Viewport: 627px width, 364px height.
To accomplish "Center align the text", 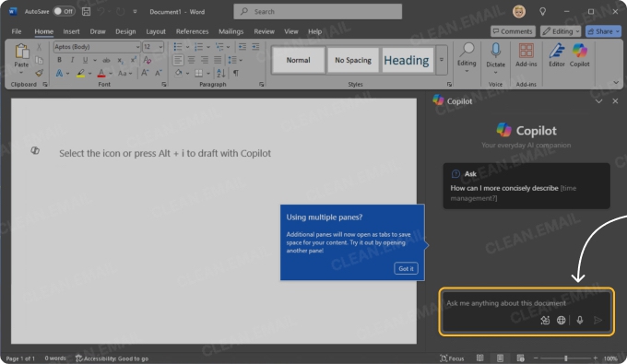I will [191, 60].
